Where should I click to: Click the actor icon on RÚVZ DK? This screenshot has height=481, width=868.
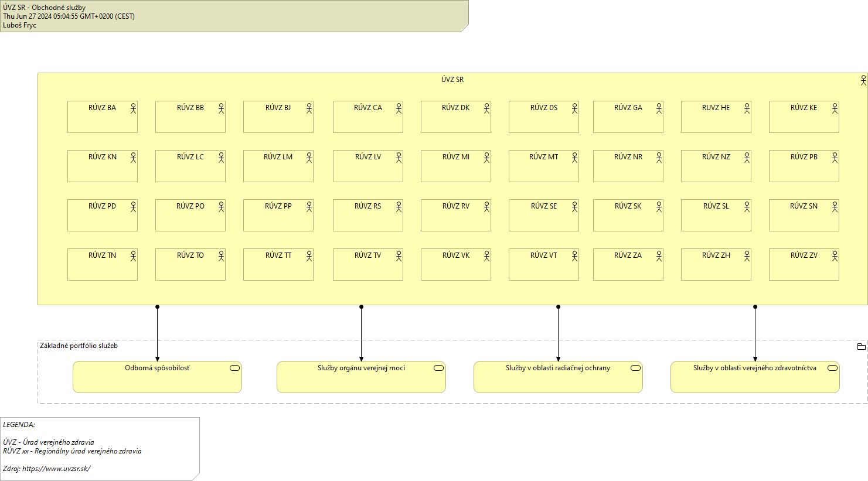pyautogui.click(x=486, y=108)
